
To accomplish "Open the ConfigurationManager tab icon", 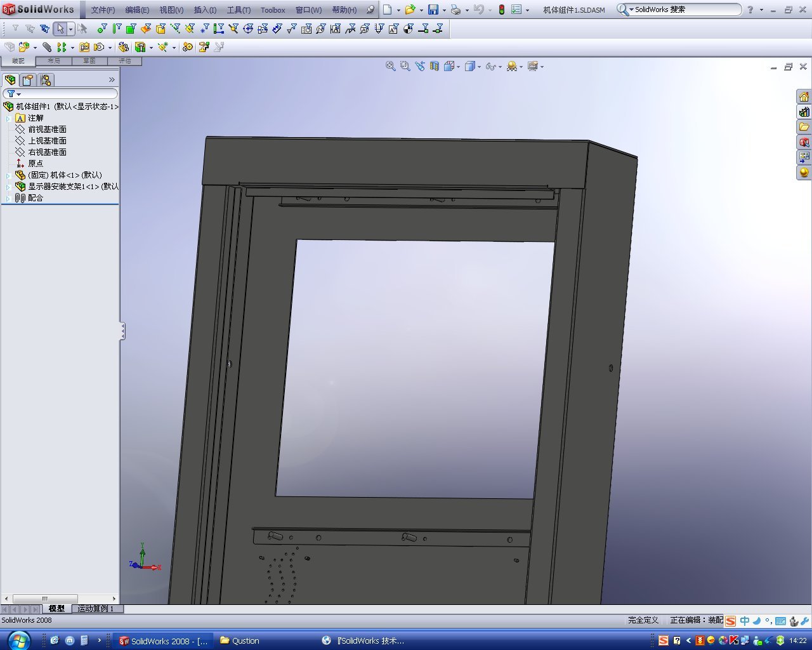I will pos(45,80).
